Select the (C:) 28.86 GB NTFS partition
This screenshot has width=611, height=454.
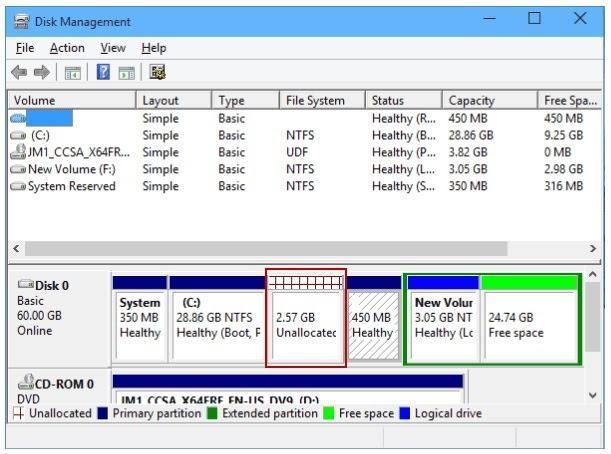[x=217, y=324]
